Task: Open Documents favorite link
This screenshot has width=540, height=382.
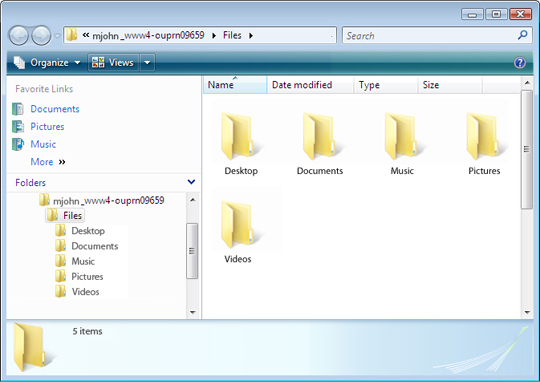Action: pyautogui.click(x=55, y=109)
